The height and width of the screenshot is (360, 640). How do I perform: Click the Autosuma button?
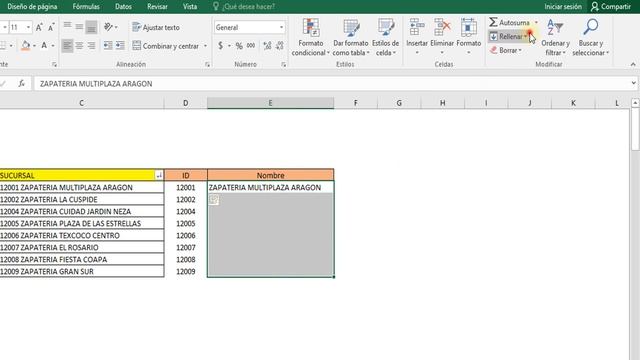pos(509,22)
